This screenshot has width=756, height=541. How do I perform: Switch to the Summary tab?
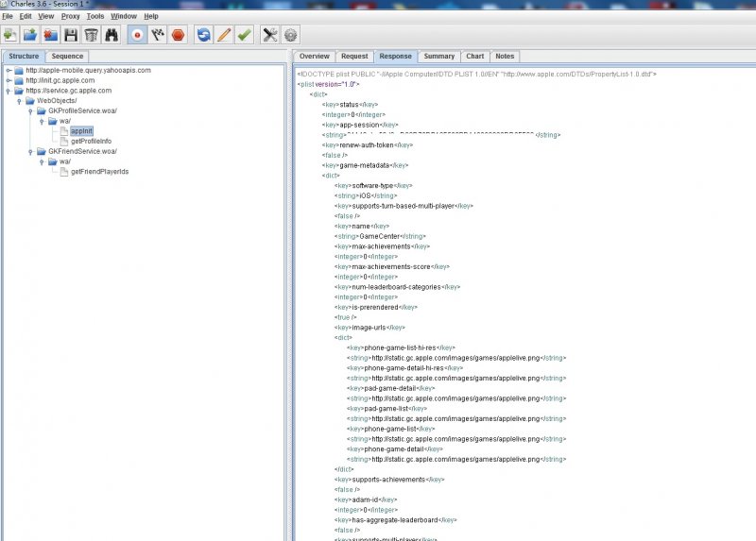click(x=438, y=56)
